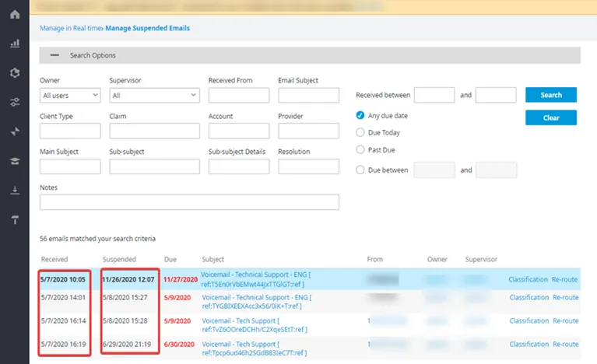This screenshot has height=364, width=597.
Task: Select due date '6/30/2020' cell
Action: coord(179,345)
